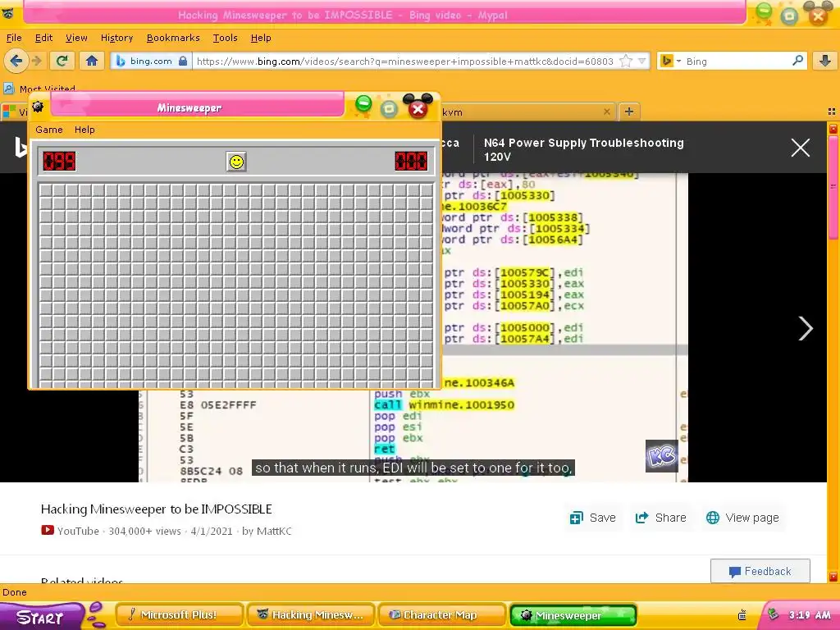Close the browser tab with its x icon
The height and width of the screenshot is (630, 840).
[x=606, y=112]
